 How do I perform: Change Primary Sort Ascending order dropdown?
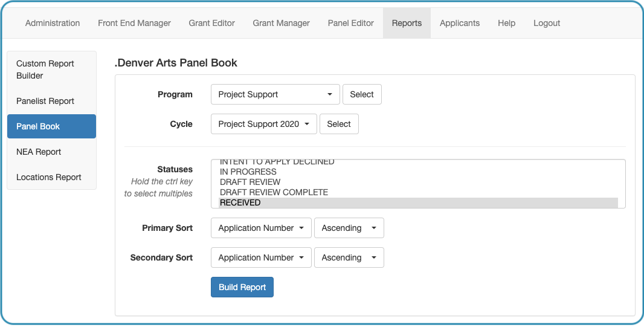(x=349, y=228)
